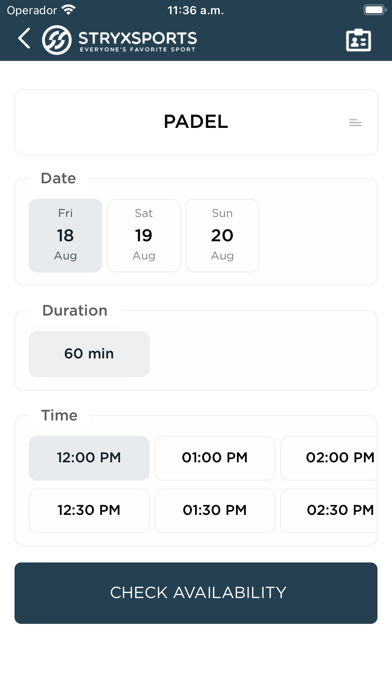This screenshot has height=696, width=392.
Task: Select the 01:30 PM time slot
Action: tap(215, 510)
